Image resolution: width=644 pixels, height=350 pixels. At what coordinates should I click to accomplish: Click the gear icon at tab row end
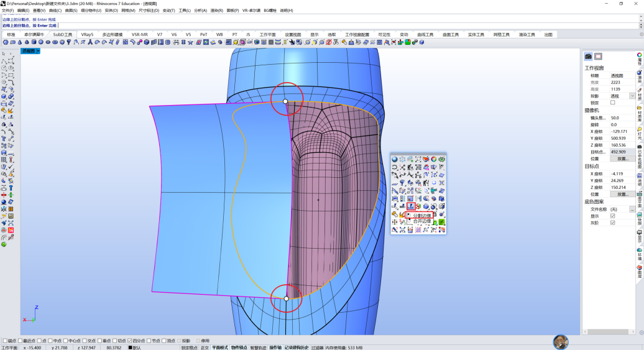point(642,34)
